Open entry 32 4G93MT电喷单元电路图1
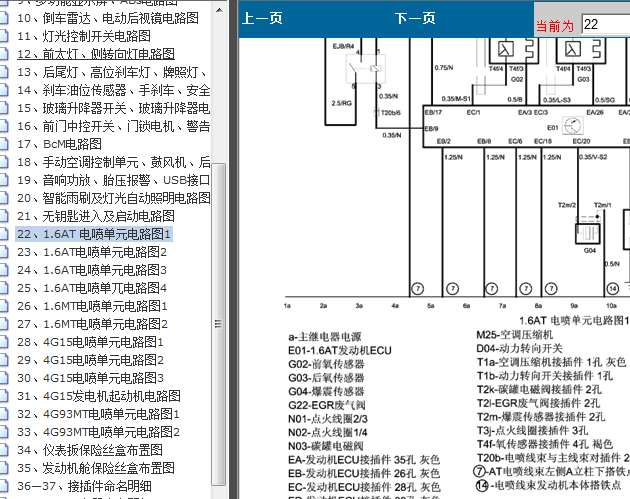 [x=98, y=414]
